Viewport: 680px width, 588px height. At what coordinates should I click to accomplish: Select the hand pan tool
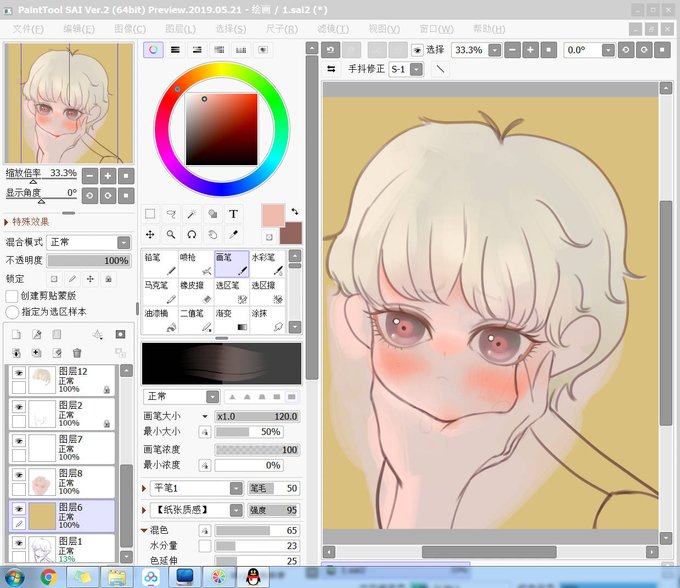(x=212, y=235)
